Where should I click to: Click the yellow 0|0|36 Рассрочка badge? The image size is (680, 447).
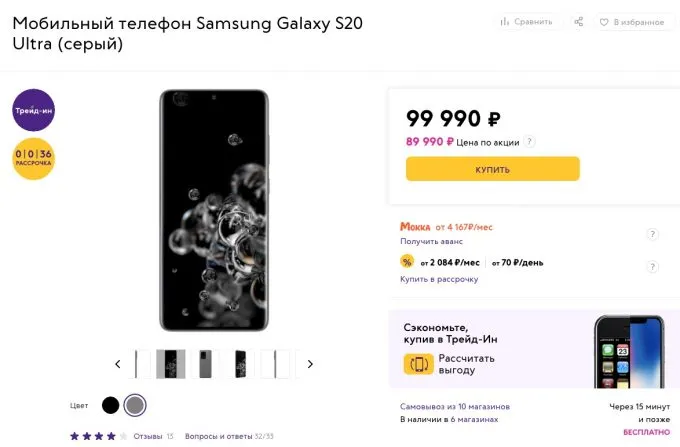33,158
